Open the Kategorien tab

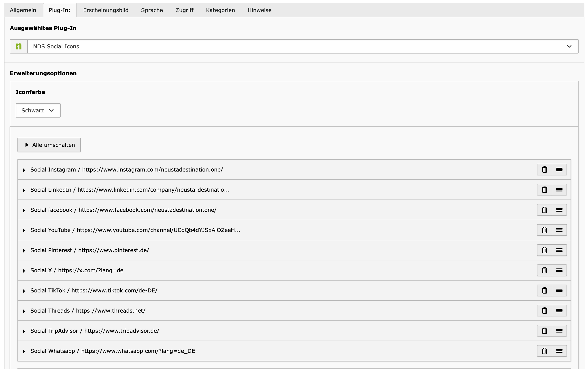coord(220,10)
